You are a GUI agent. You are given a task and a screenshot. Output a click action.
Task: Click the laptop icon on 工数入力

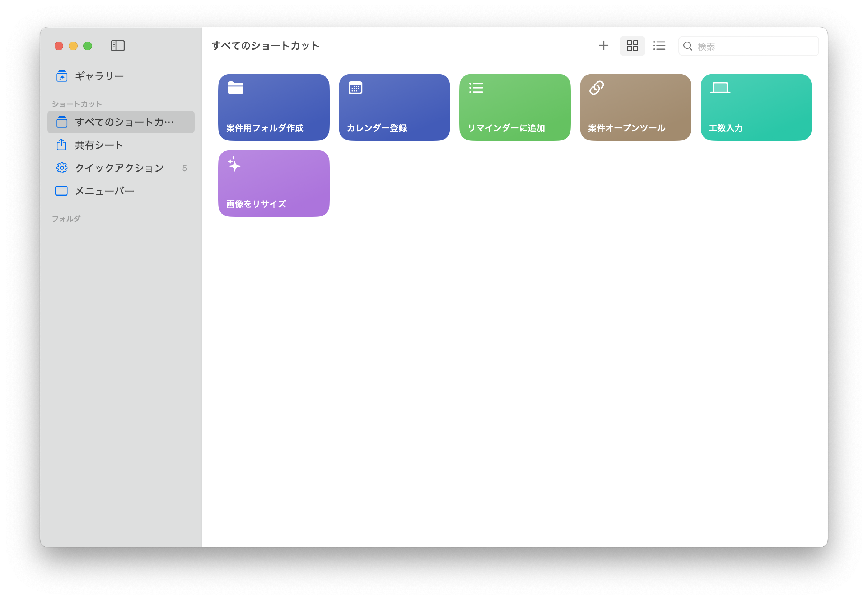coord(720,88)
